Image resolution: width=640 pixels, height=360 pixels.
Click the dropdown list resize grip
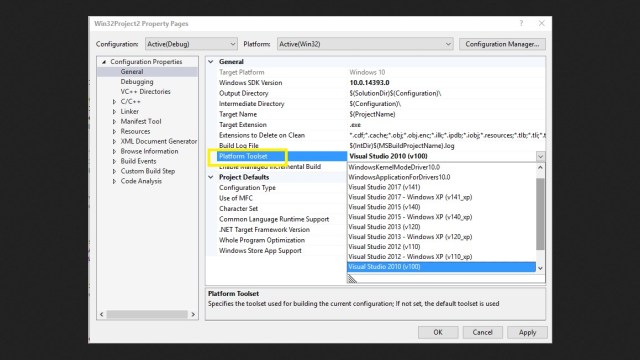(x=352, y=279)
